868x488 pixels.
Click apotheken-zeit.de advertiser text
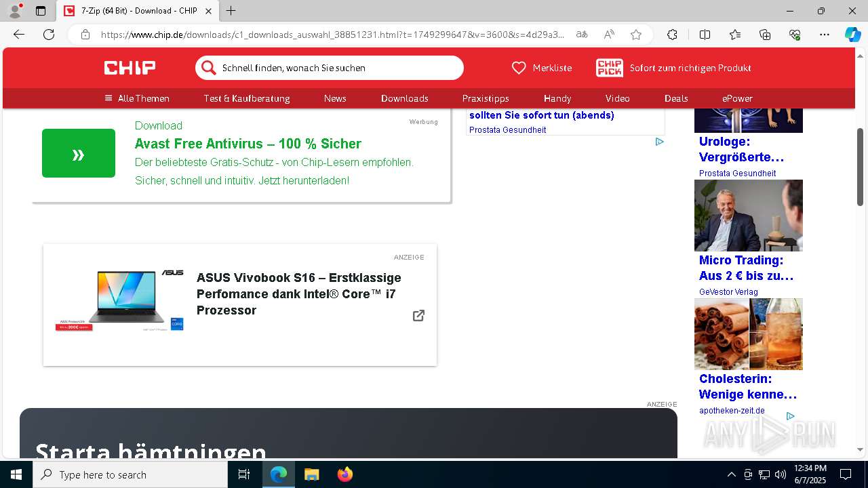click(x=732, y=411)
